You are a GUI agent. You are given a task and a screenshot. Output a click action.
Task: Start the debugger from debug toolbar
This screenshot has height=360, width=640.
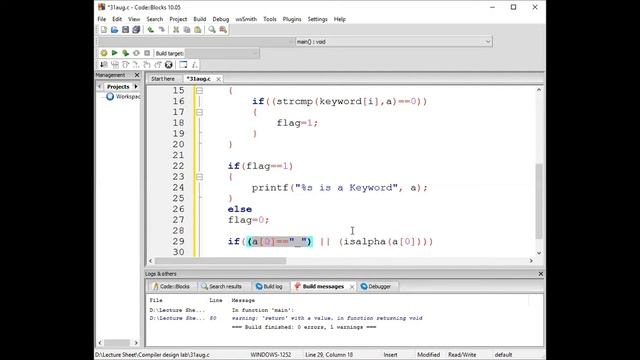coord(104,64)
